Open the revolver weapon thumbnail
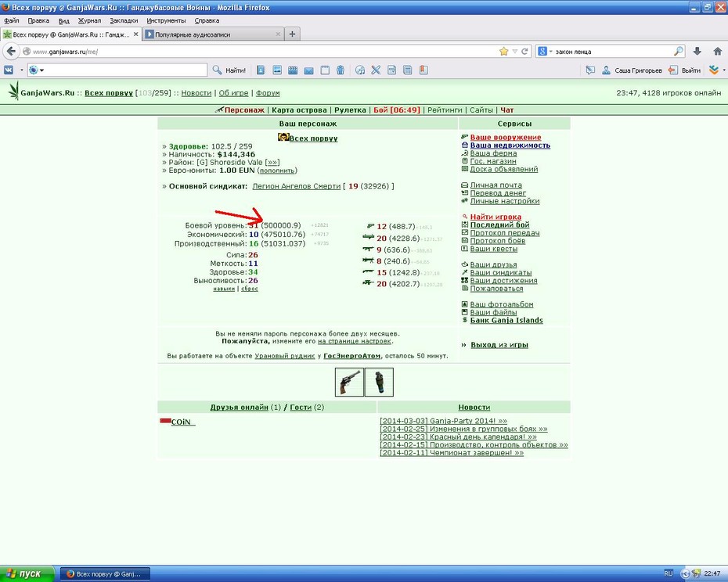 349,382
